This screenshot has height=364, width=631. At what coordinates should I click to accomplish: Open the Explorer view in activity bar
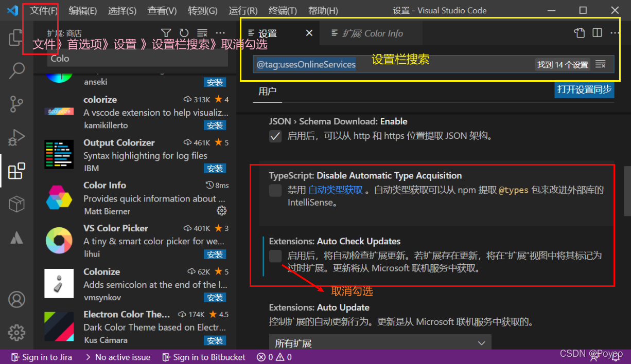tap(16, 38)
